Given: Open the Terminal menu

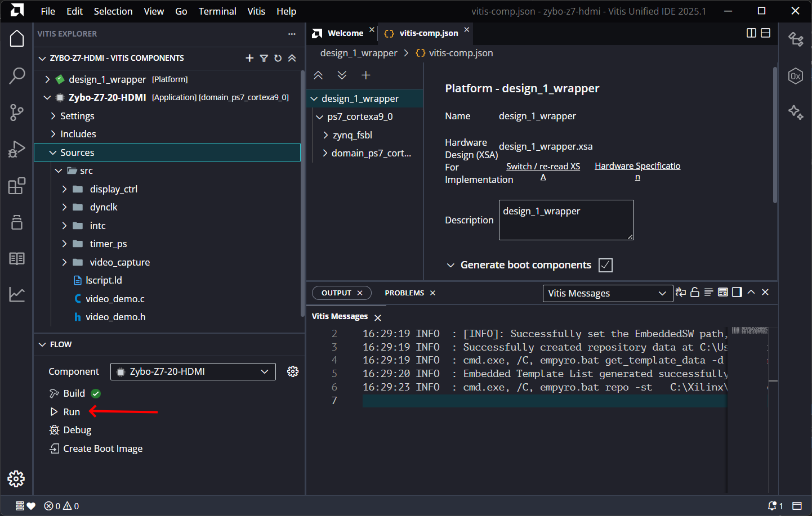Looking at the screenshot, I should (217, 11).
